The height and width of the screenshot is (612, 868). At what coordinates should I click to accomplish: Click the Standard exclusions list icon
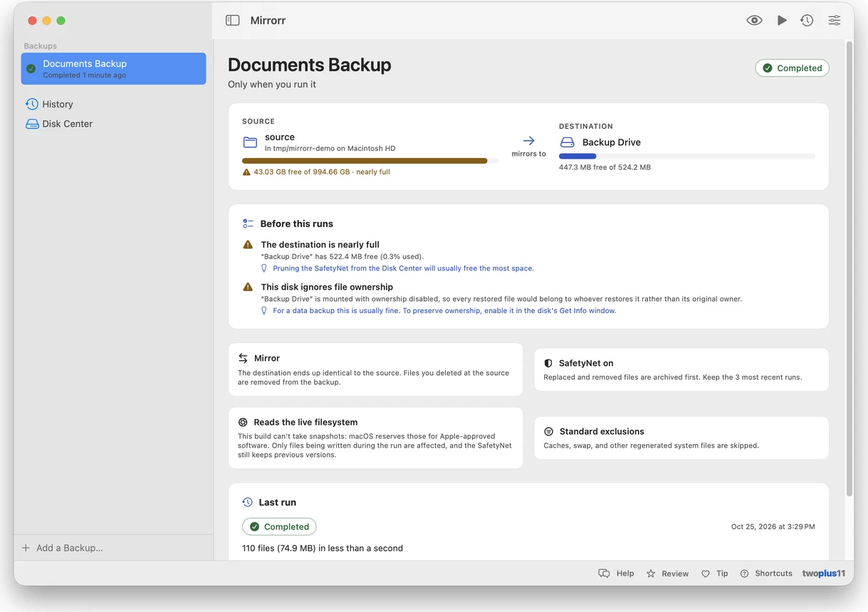point(548,431)
